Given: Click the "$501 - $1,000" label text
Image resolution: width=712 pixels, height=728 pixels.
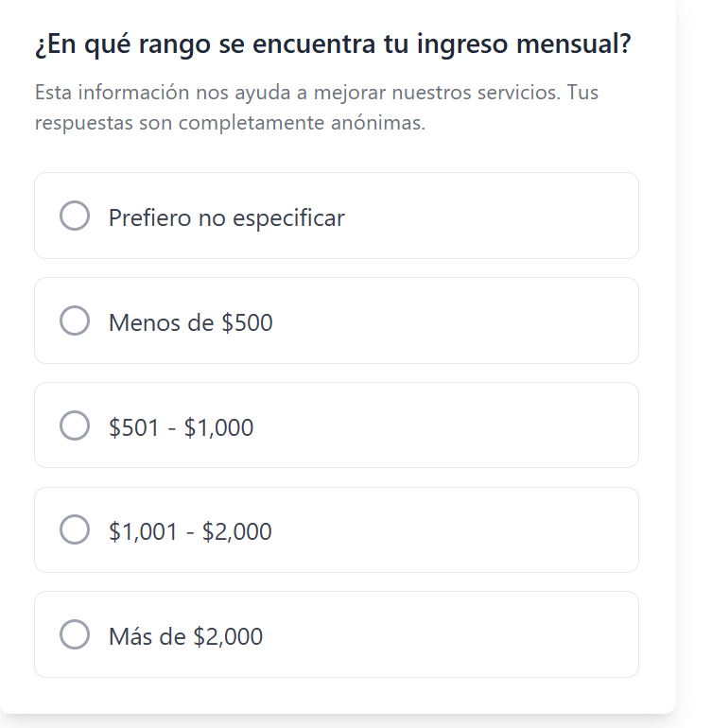Looking at the screenshot, I should click(181, 428).
